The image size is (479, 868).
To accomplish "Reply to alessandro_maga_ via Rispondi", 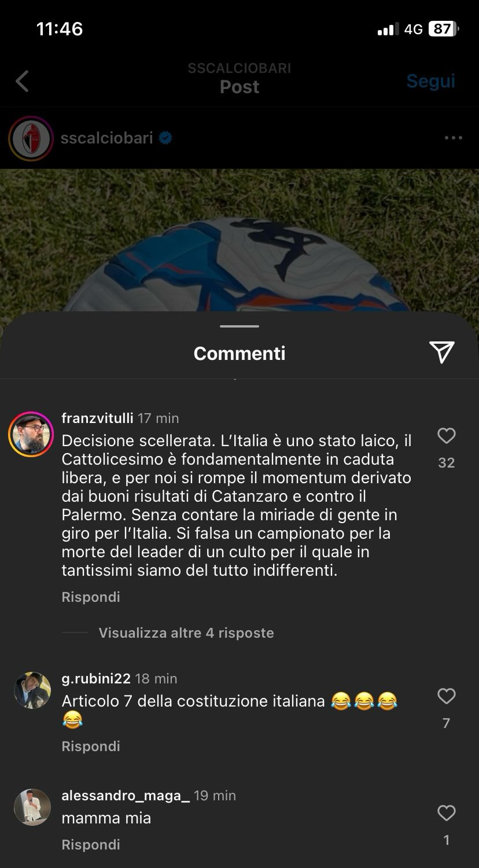I will [x=91, y=844].
